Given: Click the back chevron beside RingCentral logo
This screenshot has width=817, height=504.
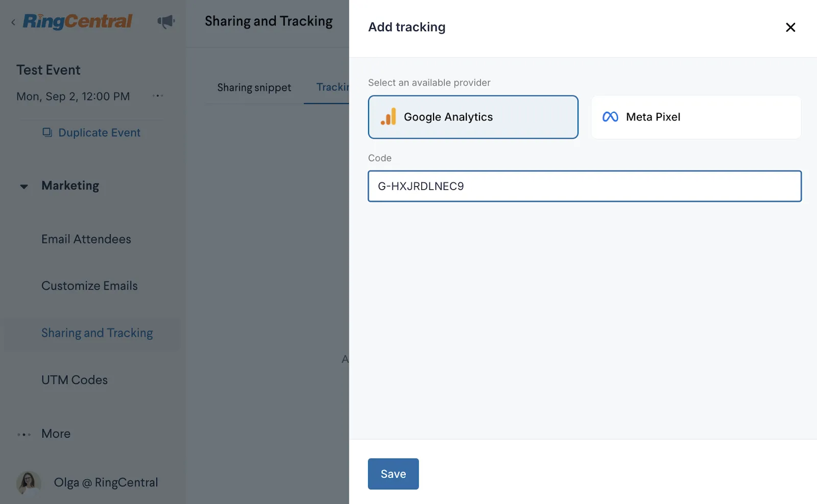Looking at the screenshot, I should (13, 22).
